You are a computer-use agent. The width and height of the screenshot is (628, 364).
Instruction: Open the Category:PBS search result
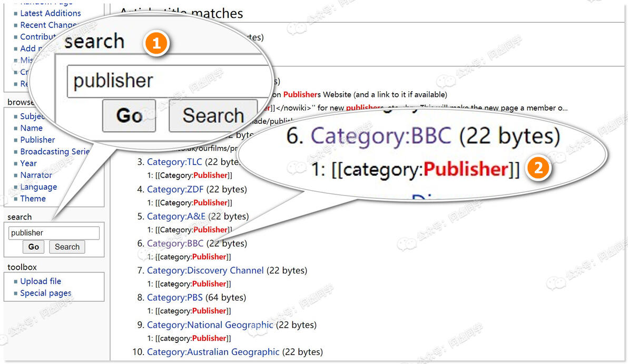pyautogui.click(x=174, y=298)
